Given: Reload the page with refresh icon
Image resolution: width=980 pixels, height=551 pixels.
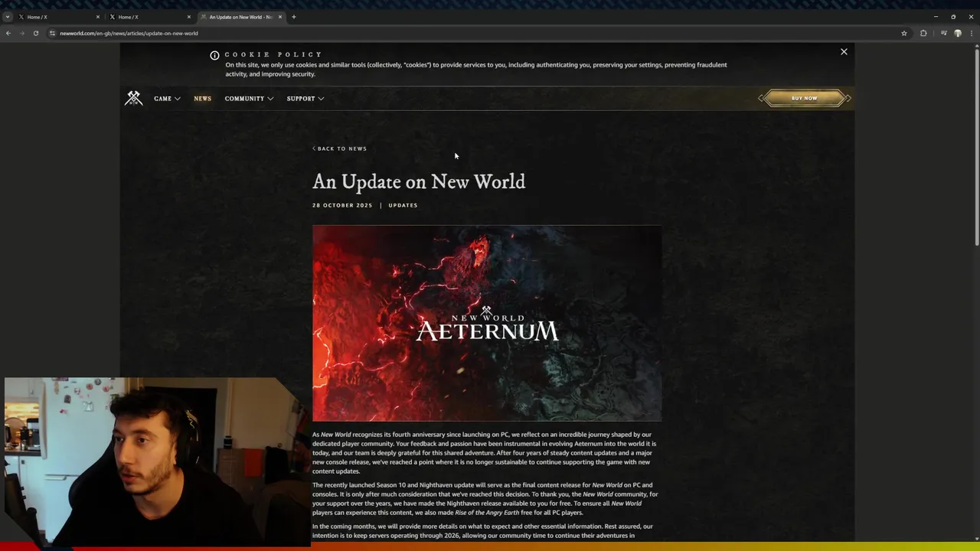Looking at the screenshot, I should point(36,33).
